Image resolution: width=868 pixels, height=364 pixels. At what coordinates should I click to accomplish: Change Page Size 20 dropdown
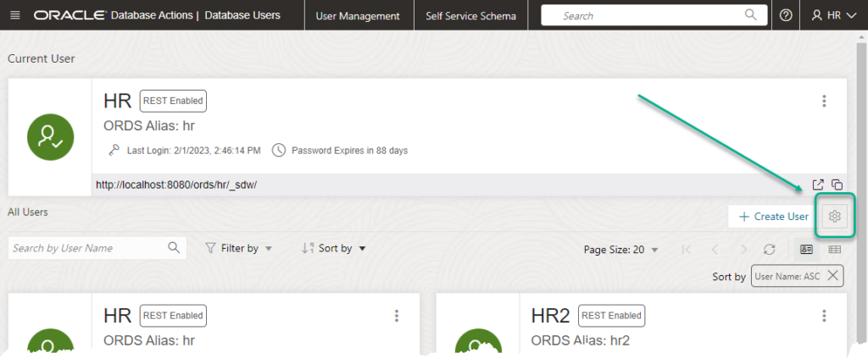click(x=621, y=250)
